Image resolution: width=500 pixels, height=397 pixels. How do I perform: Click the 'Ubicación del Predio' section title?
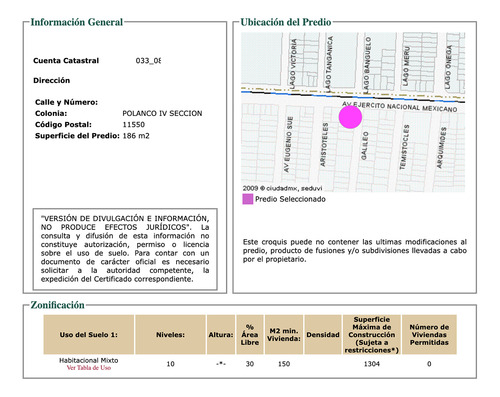tap(286, 22)
